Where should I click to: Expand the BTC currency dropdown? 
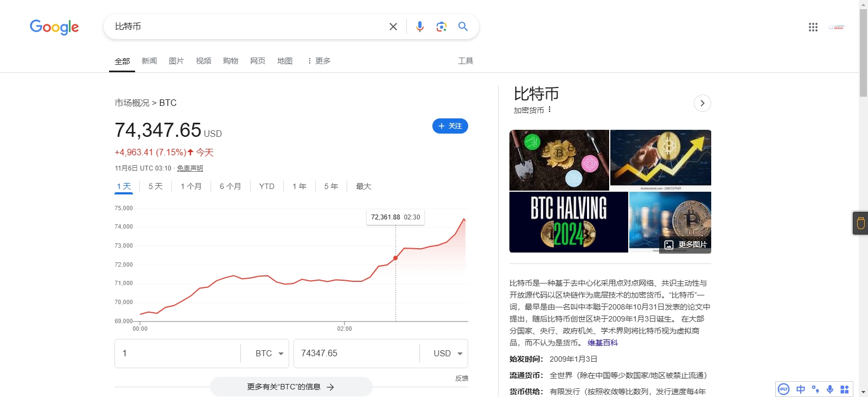[x=270, y=354]
